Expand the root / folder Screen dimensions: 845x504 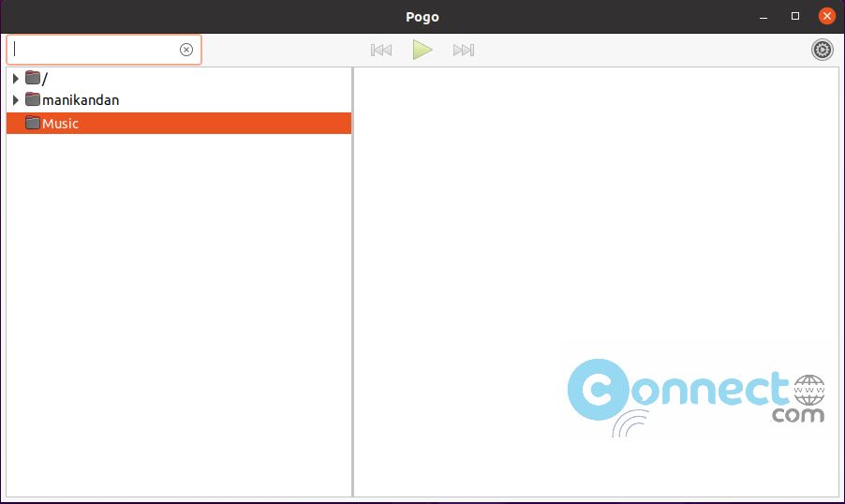click(x=16, y=79)
